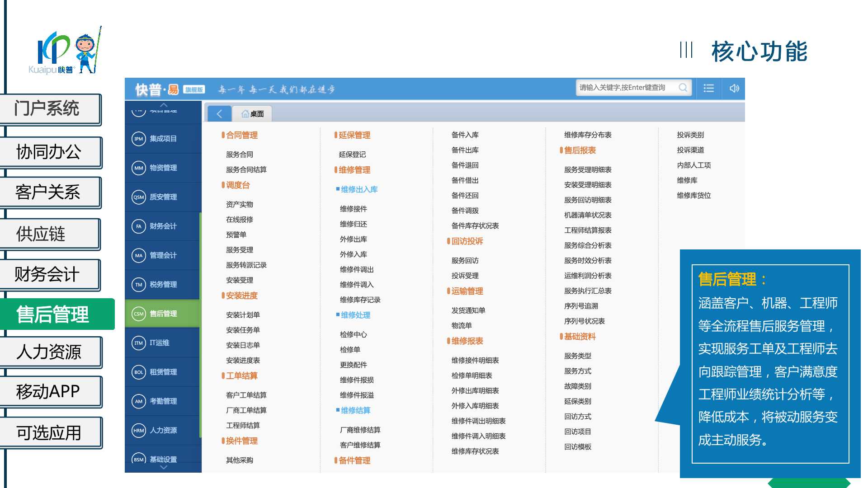Image resolution: width=868 pixels, height=488 pixels.
Task: Expand the 维修出入库 subsection
Action: [x=359, y=189]
